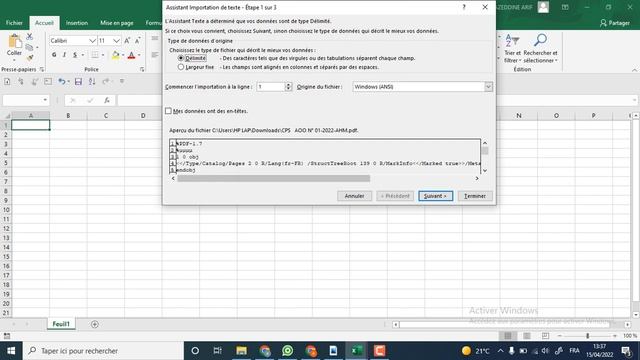Click the user account avatar icon
Image resolution: width=640 pixels, height=360 pixels.
pos(543,7)
